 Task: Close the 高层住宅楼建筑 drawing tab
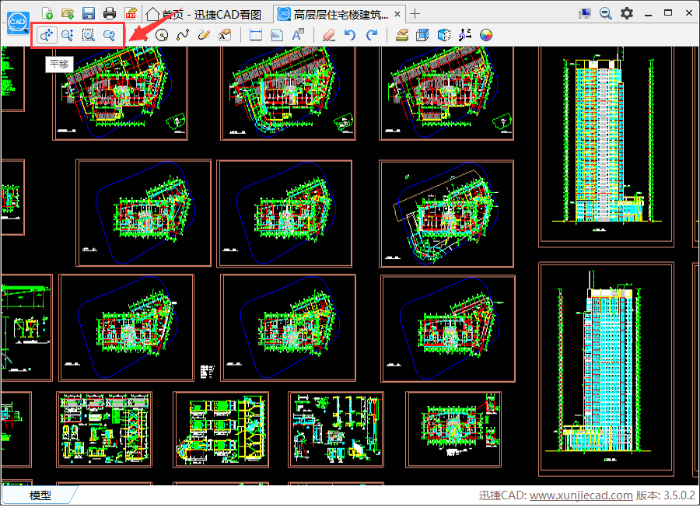(x=397, y=14)
